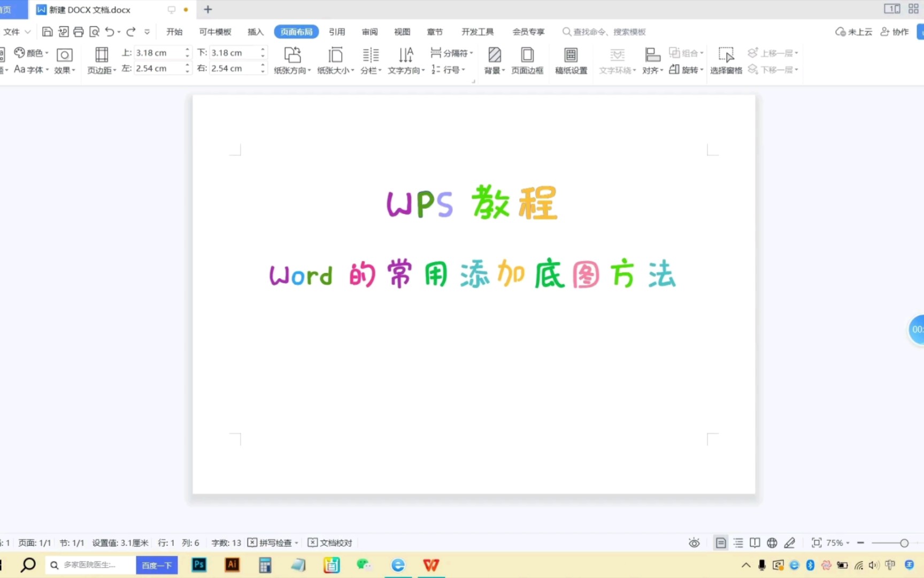Open the Insert (插入) ribbon tab

pyautogui.click(x=256, y=32)
